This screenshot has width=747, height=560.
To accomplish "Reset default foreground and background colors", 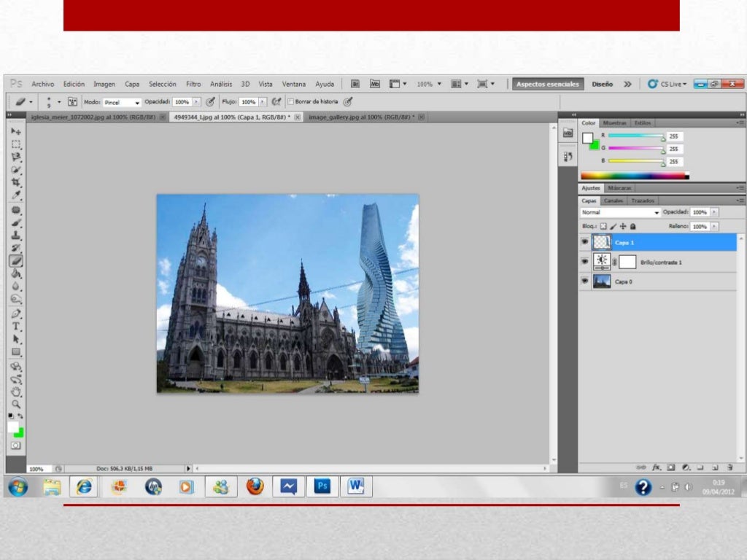I will [x=11, y=416].
